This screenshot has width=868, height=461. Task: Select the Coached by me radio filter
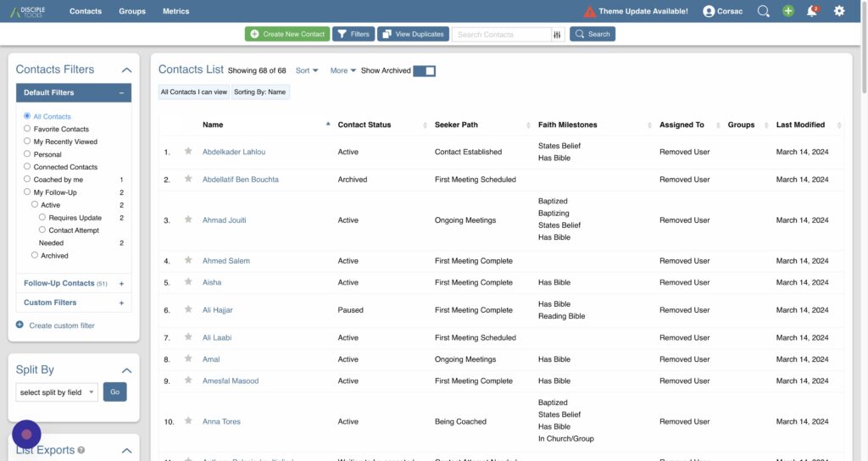coord(27,180)
